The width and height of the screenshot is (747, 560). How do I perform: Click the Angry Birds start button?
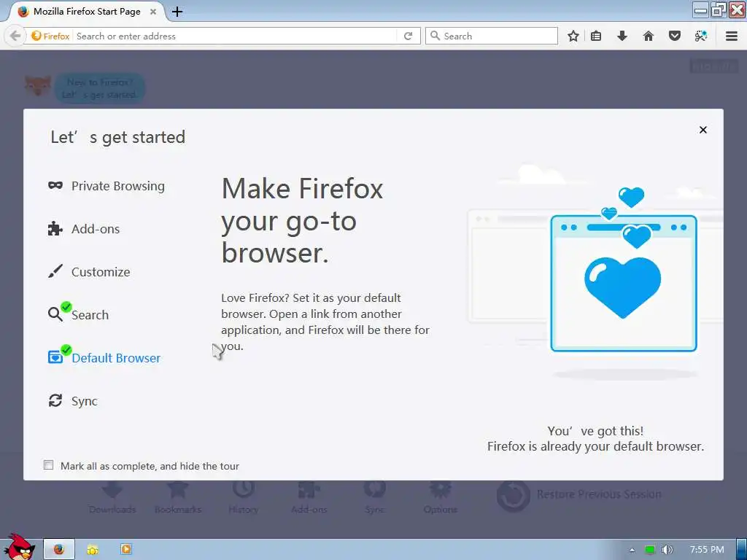19,547
